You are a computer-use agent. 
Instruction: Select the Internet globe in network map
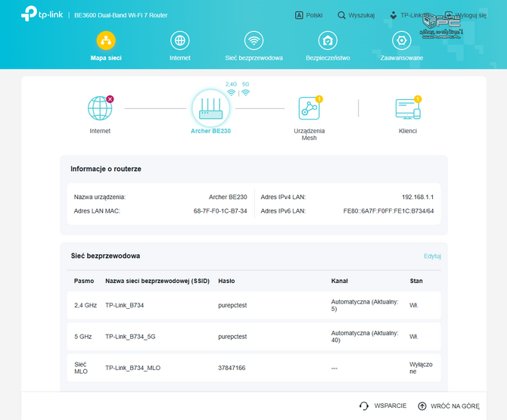pyautogui.click(x=100, y=108)
